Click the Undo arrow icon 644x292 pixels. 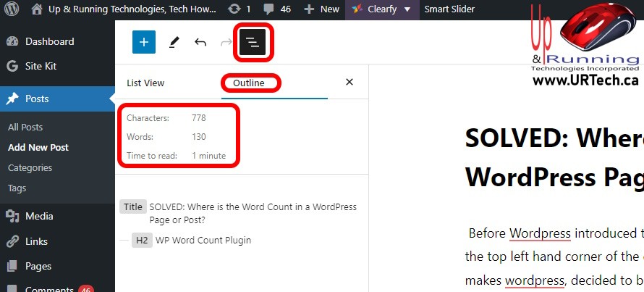point(200,42)
